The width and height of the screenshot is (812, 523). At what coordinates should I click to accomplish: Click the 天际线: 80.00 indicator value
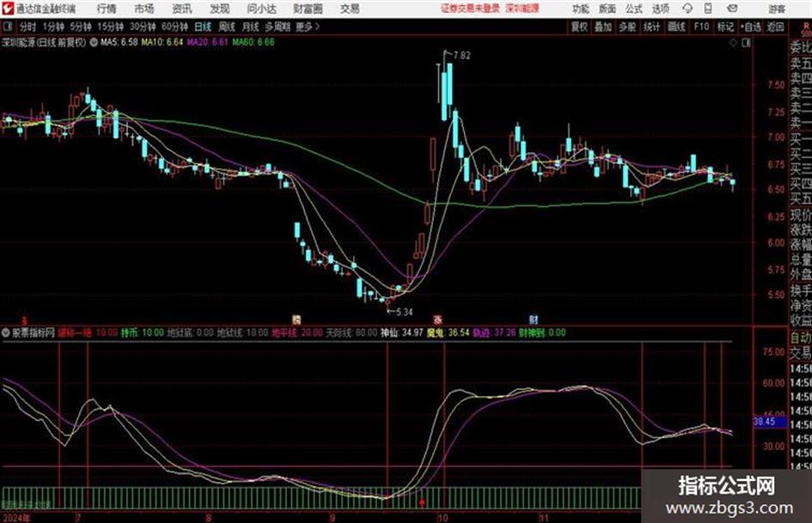351,333
